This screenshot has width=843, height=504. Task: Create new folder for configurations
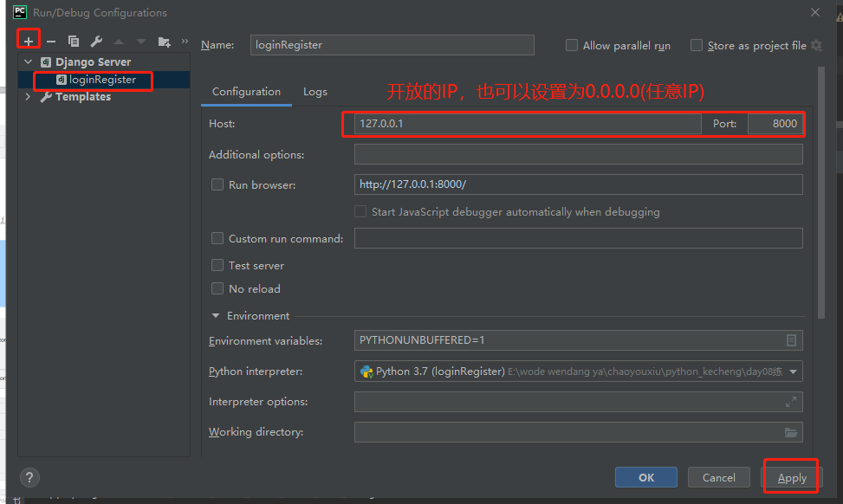tap(164, 42)
